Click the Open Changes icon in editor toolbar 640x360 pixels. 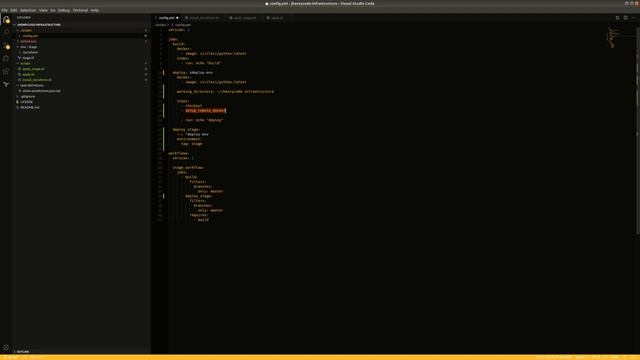click(x=617, y=18)
